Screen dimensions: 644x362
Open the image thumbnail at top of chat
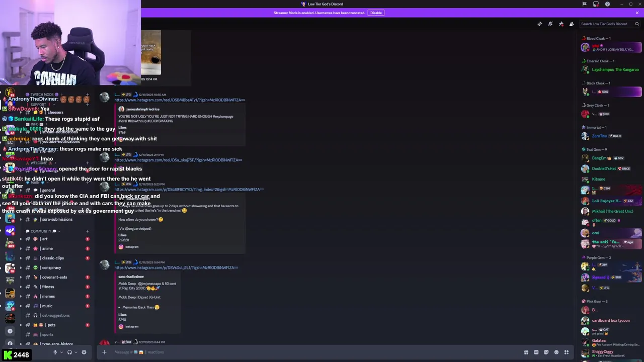click(151, 52)
